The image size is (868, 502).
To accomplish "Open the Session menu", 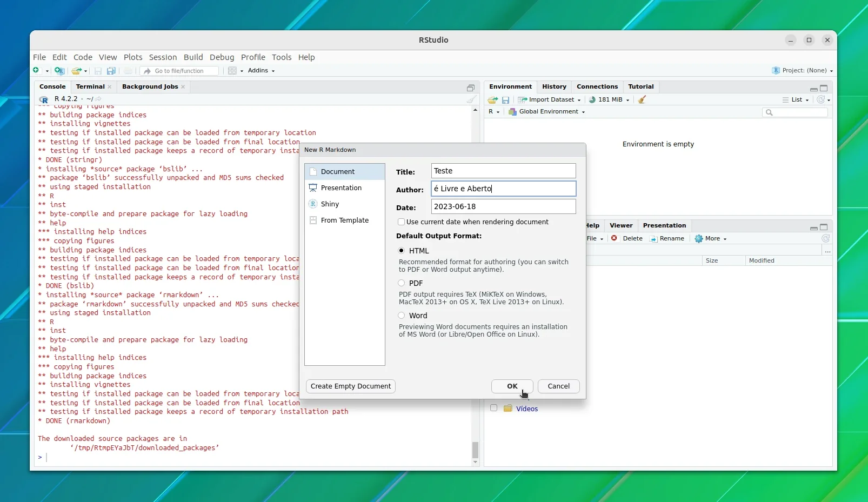I will point(163,57).
